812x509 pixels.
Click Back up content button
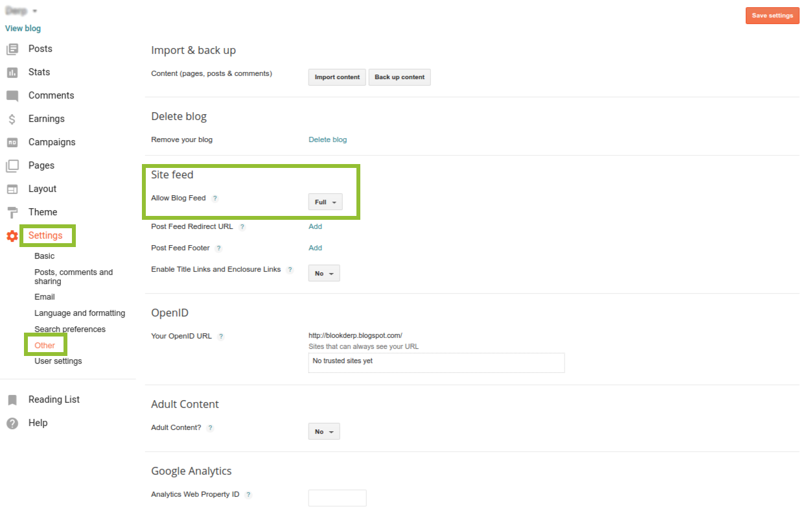pos(399,77)
